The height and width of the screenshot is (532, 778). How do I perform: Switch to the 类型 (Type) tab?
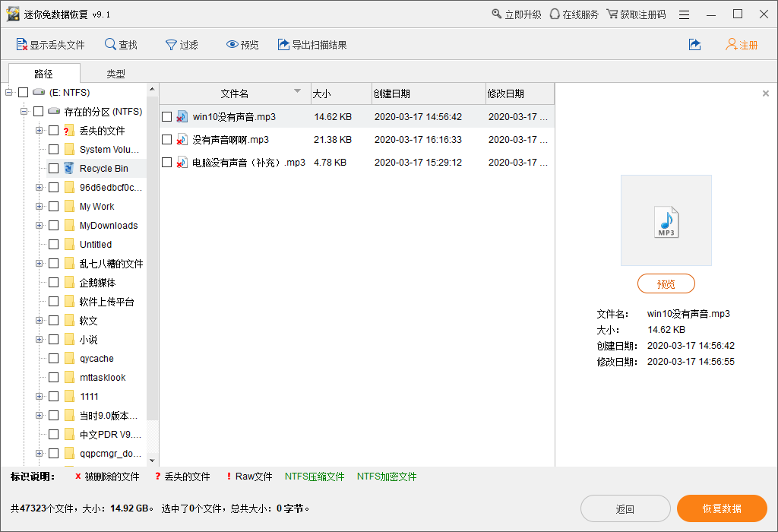tap(115, 74)
